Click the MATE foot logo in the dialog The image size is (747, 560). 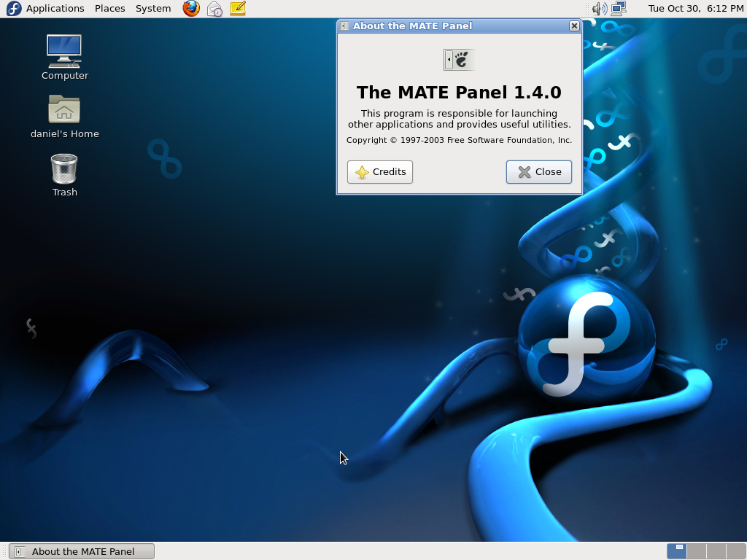tap(459, 59)
